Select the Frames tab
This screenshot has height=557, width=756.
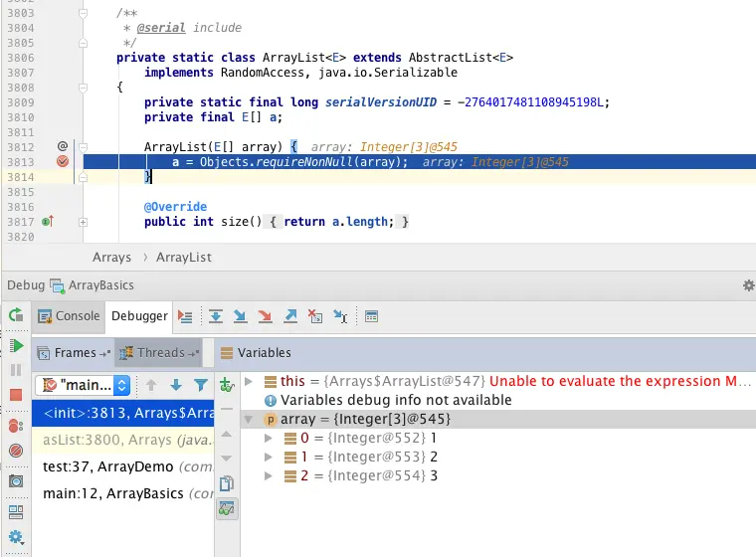click(x=74, y=353)
